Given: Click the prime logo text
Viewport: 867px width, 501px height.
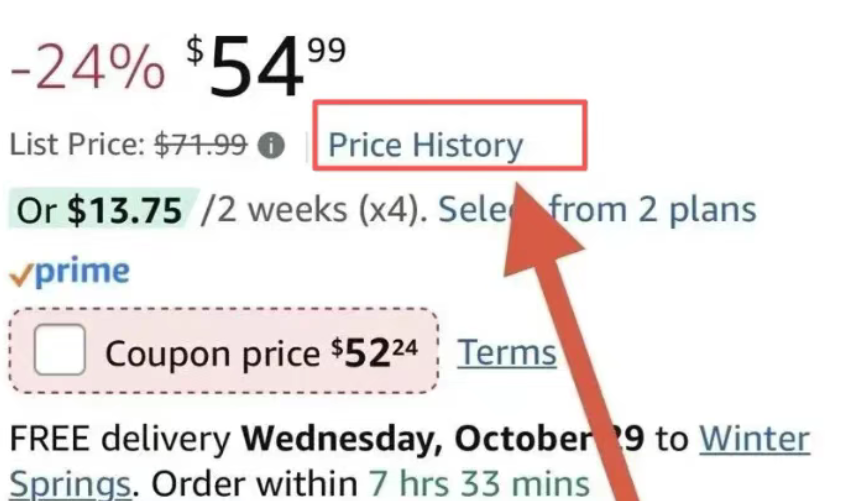Looking at the screenshot, I should click(82, 272).
